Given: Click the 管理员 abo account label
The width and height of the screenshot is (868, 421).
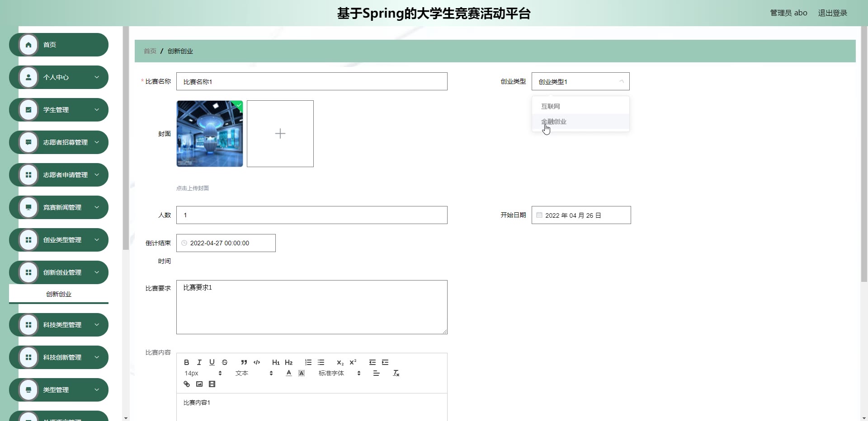Looking at the screenshot, I should [788, 13].
